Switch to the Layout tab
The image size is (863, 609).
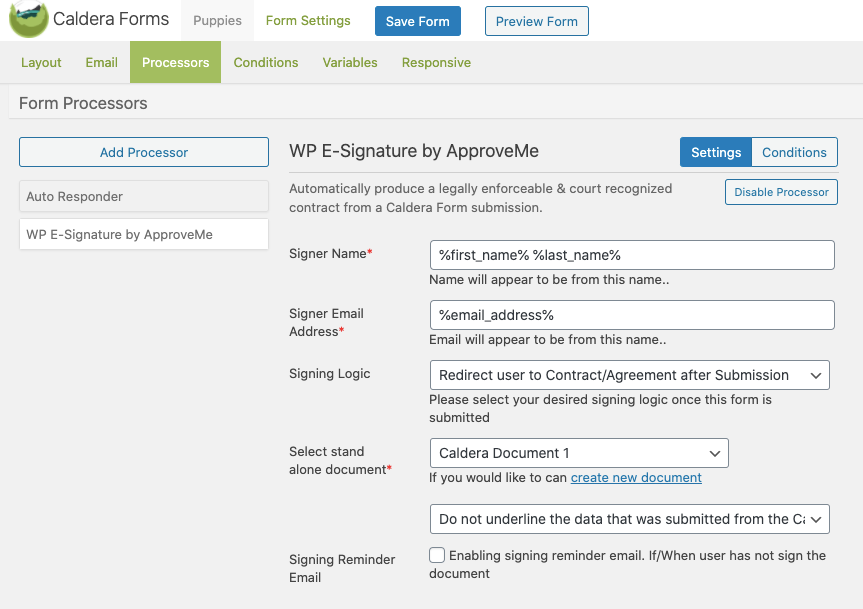pyautogui.click(x=41, y=62)
